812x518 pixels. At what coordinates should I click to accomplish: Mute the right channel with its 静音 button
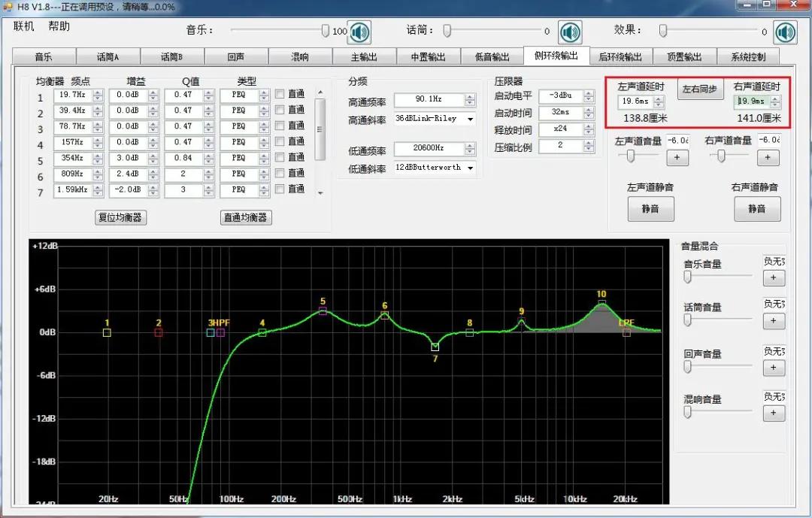[757, 209]
